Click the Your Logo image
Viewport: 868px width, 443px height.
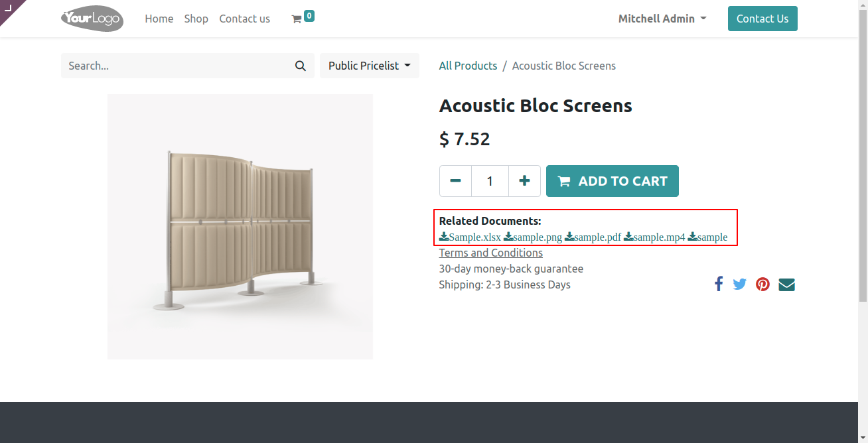(92, 19)
